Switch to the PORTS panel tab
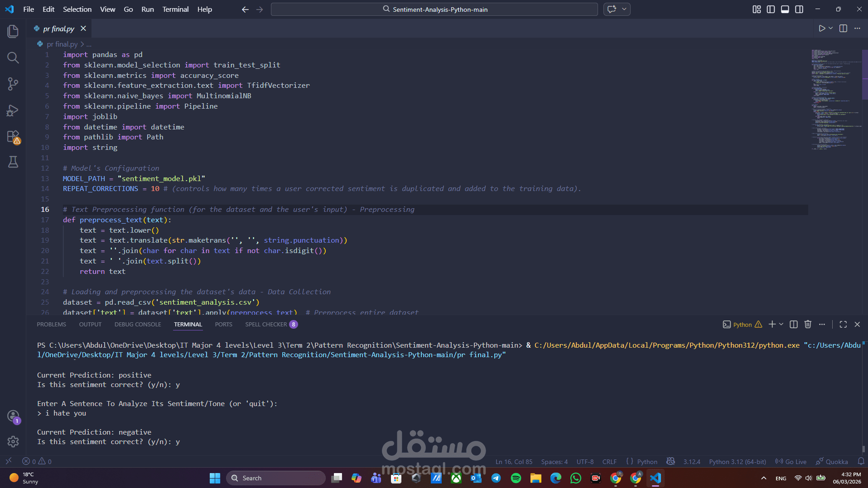Viewport: 868px width, 488px height. pos(223,324)
